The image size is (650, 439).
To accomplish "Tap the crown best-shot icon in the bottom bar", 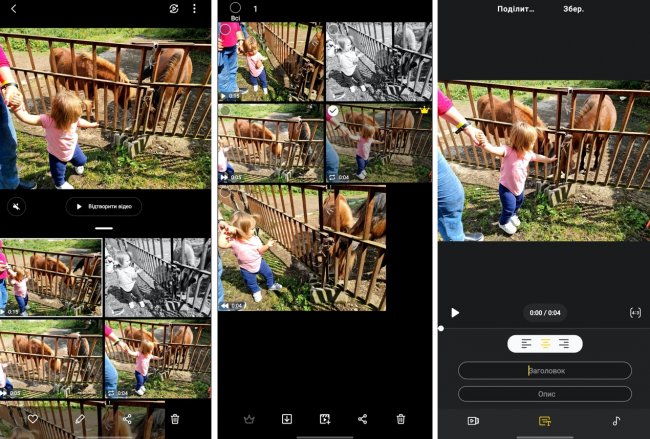I will (249, 419).
